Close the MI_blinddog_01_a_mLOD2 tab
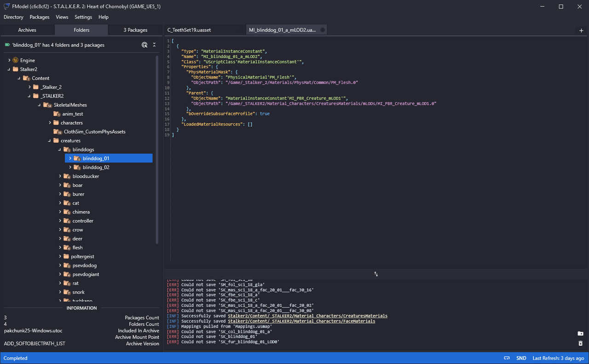Image resolution: width=589 pixels, height=364 pixels. (322, 30)
